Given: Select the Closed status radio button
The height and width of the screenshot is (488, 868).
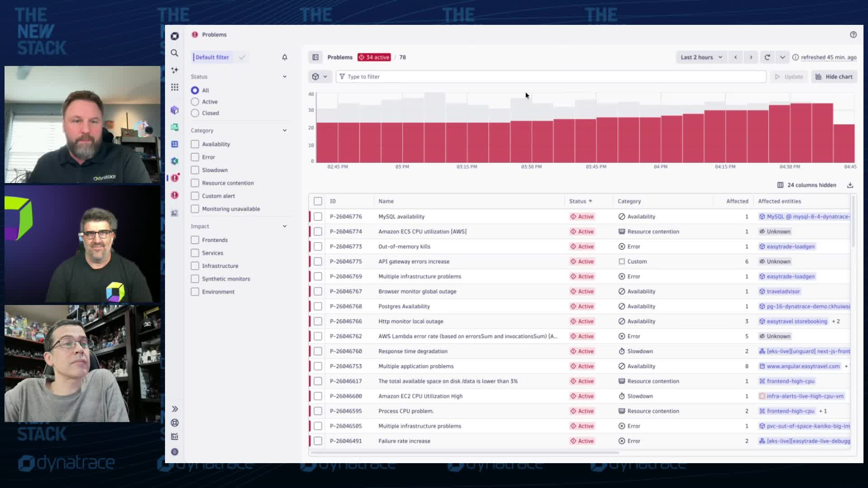Looking at the screenshot, I should pos(195,113).
